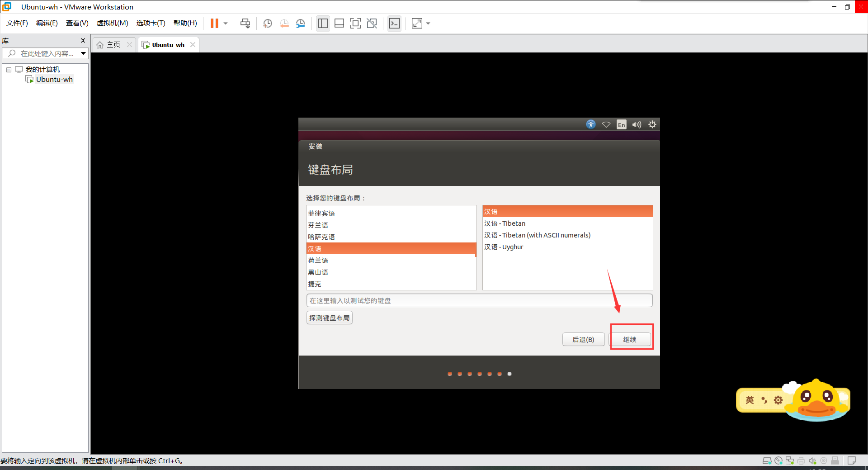Toggle the library sidebar view
This screenshot has height=470, width=868.
pos(323,24)
